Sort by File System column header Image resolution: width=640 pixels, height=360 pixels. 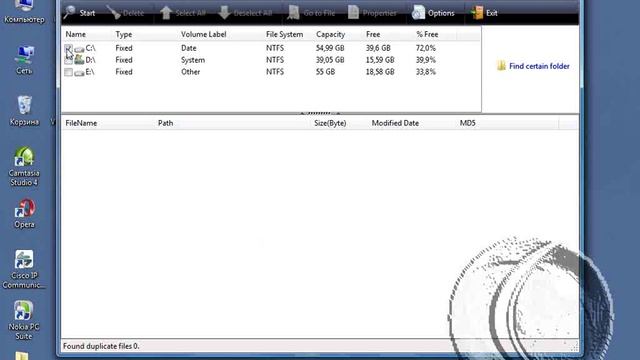[284, 34]
